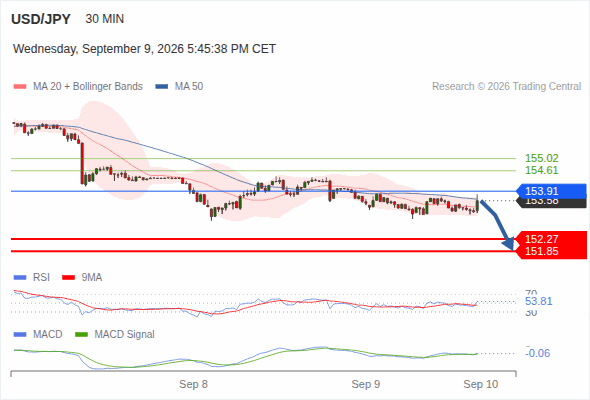Select the RSI legend label
The image size is (590, 400).
click(41, 278)
